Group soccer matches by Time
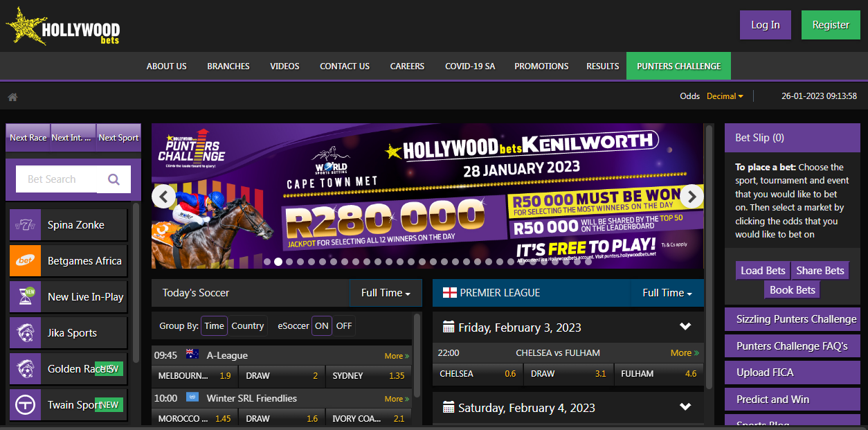This screenshot has width=868, height=430. coord(214,326)
